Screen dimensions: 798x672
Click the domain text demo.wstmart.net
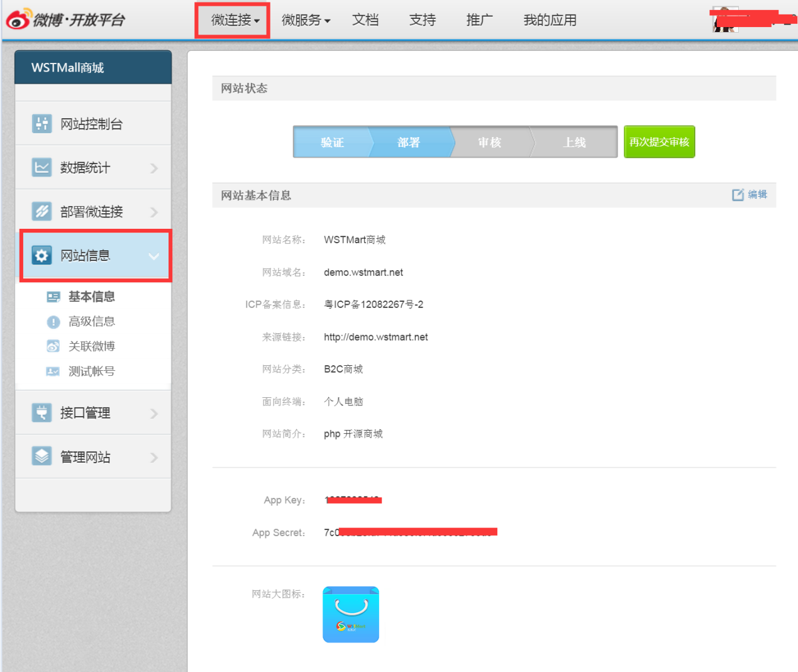363,272
